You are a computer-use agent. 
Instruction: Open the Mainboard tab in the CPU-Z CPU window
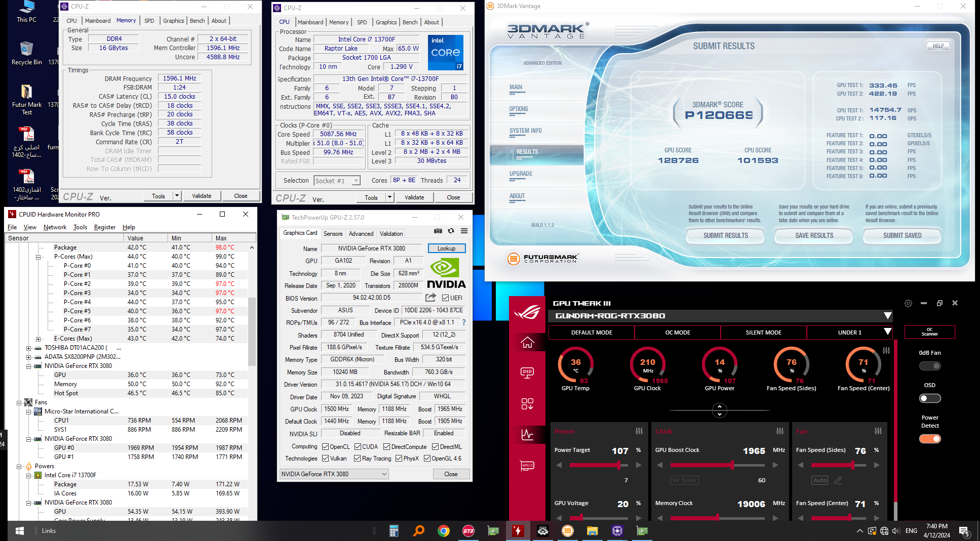(310, 22)
